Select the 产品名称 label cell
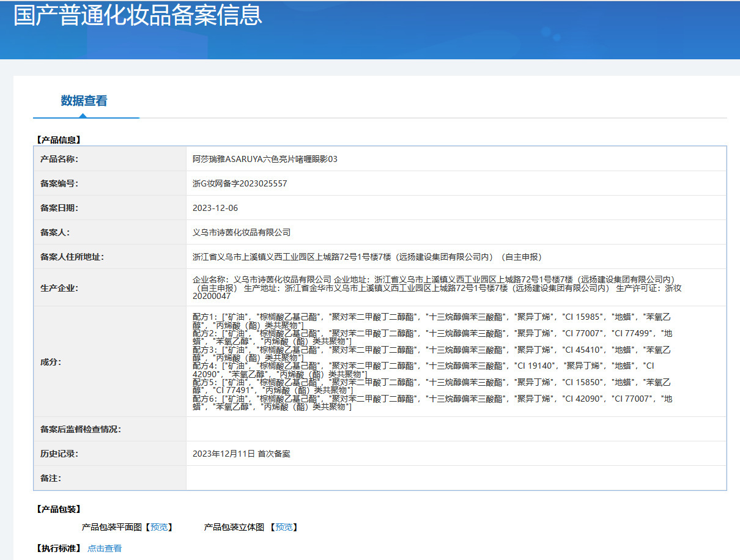Viewport: 740px width, 560px height. click(110, 159)
